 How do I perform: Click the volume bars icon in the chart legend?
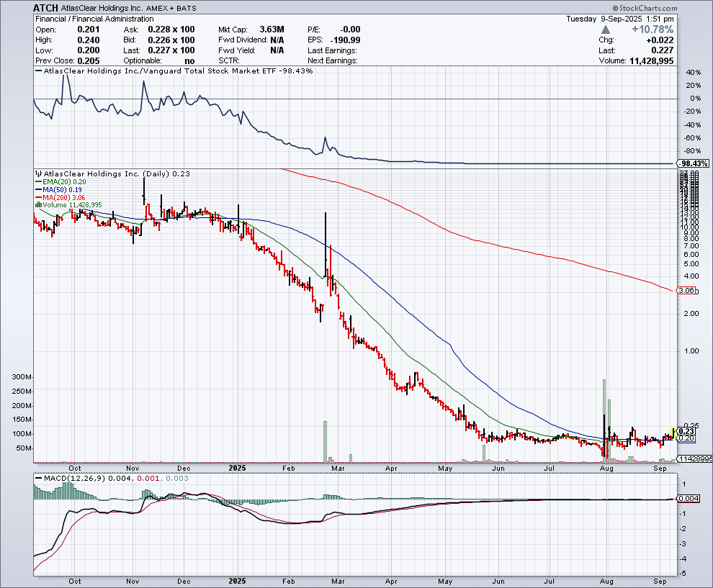[37, 203]
